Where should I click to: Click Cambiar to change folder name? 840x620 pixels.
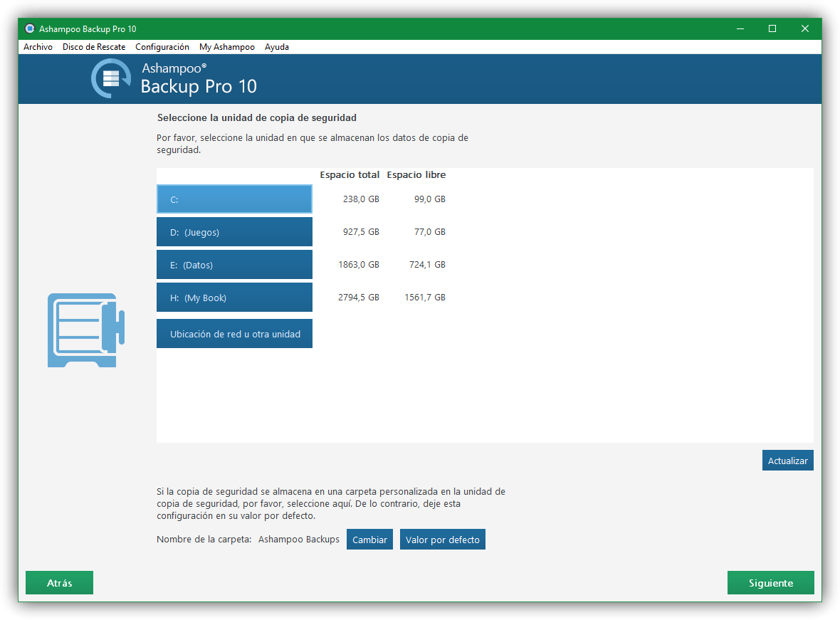(x=369, y=539)
